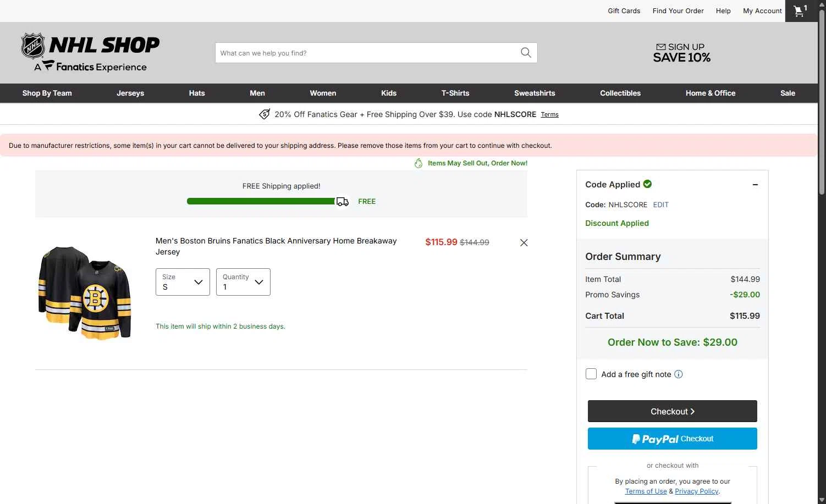Image resolution: width=826 pixels, height=504 pixels.
Task: Open the Women menu
Action: pos(323,93)
